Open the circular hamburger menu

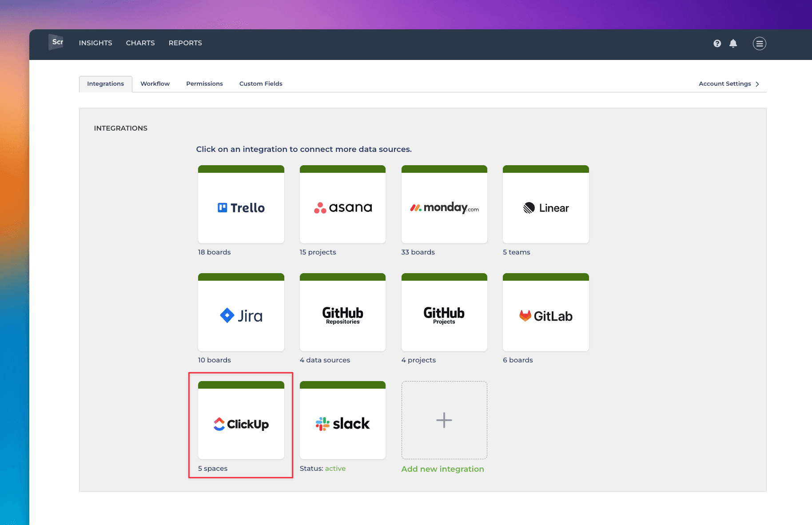tap(759, 44)
